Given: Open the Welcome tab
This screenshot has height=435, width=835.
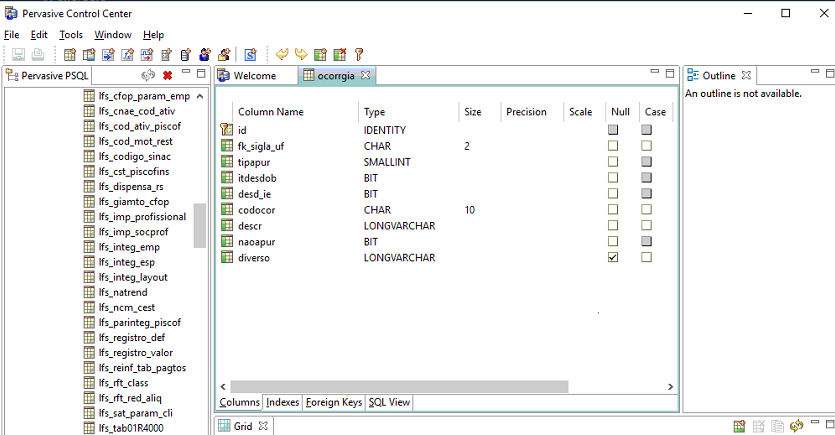Looking at the screenshot, I should [x=254, y=76].
